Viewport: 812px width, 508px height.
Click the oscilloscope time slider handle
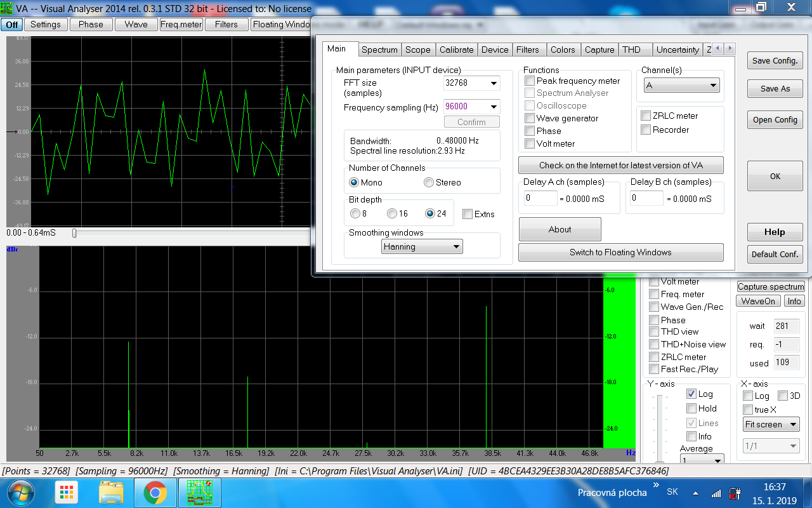pos(74,233)
